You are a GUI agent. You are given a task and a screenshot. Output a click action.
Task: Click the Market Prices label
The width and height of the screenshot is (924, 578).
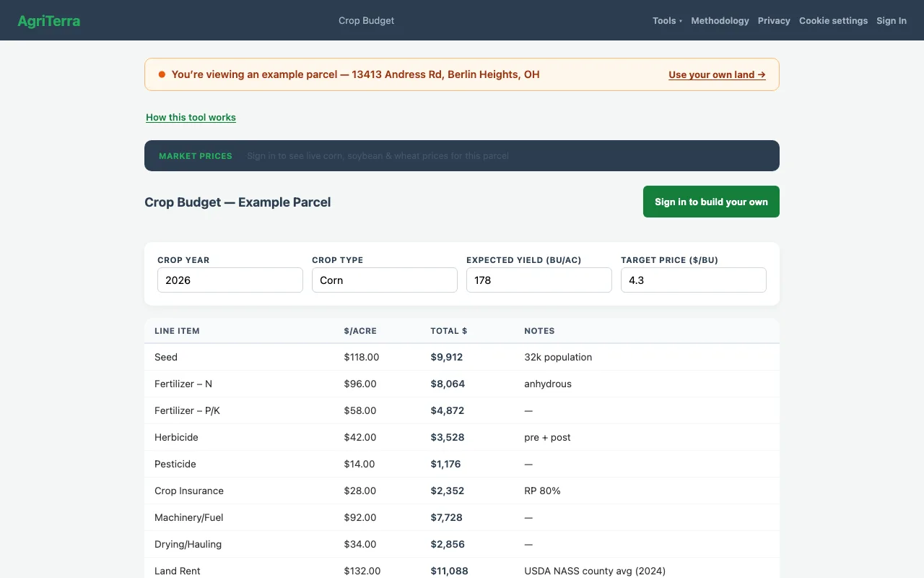coord(196,156)
